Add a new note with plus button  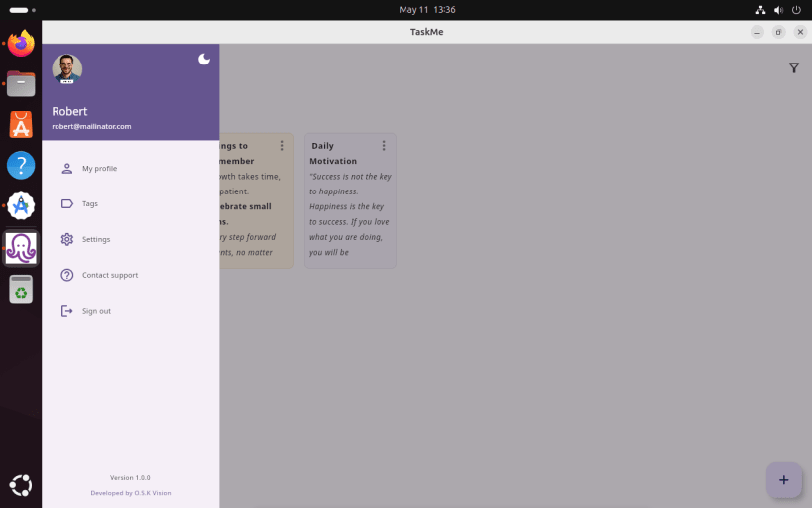(784, 480)
